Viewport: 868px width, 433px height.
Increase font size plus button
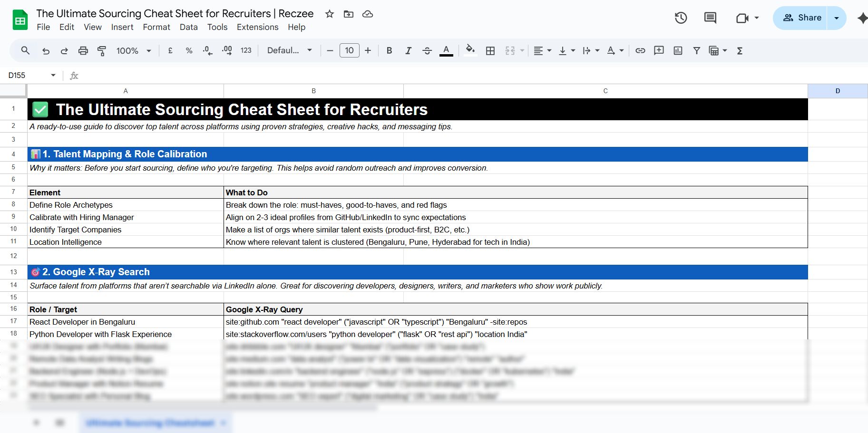[x=368, y=50]
